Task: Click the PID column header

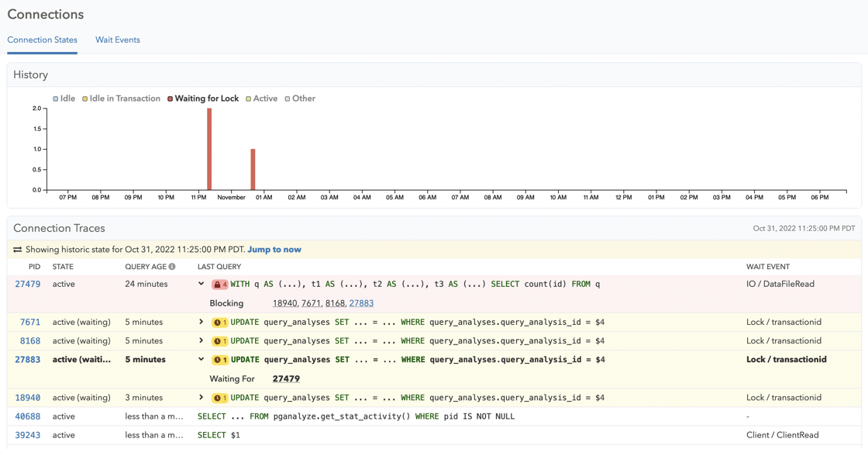Action: [x=35, y=267]
